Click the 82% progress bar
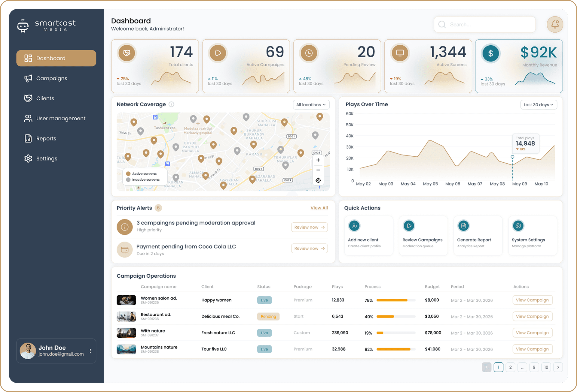Screen dimensions: 577x392 pos(396,349)
